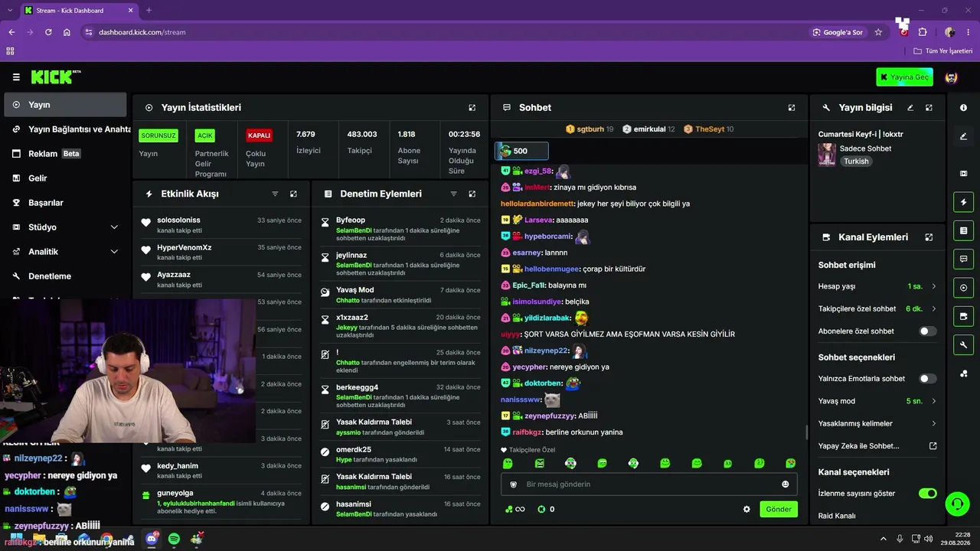
Task: Click the dashboard.kick.com/stream address bar
Action: pos(142,32)
